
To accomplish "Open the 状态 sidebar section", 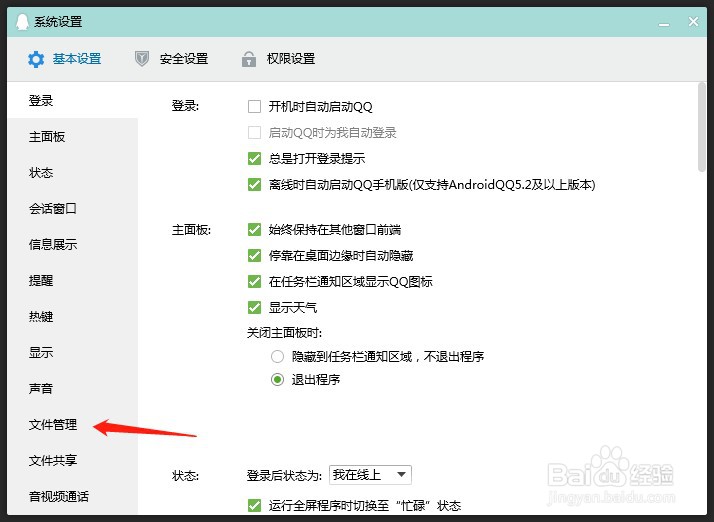I will (72, 173).
